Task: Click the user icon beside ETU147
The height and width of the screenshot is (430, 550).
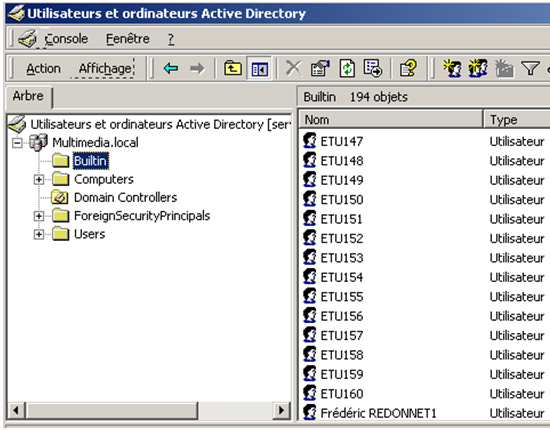Action: 309,141
